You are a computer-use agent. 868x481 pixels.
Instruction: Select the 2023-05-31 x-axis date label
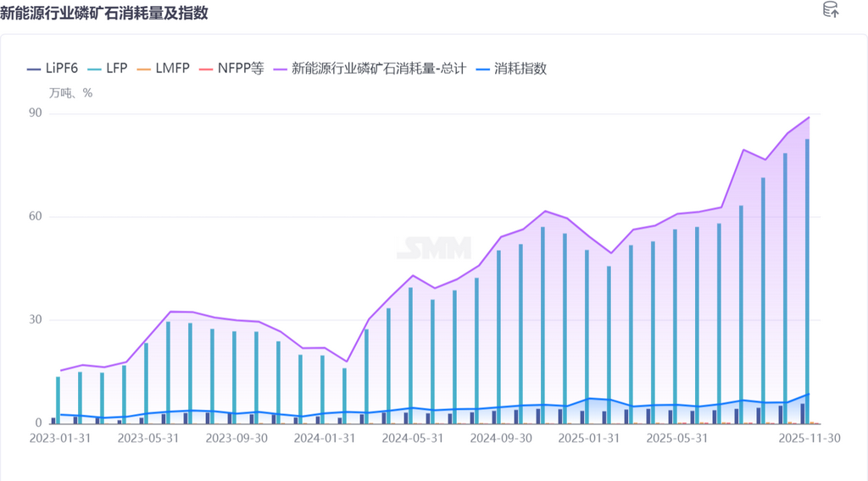coord(147,438)
